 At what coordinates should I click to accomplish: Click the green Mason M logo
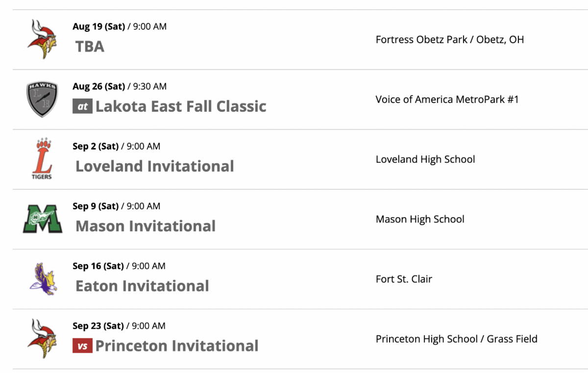click(x=43, y=219)
